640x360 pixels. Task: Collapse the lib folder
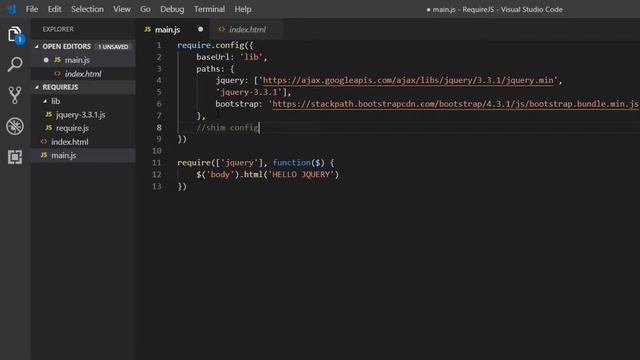pyautogui.click(x=45, y=101)
